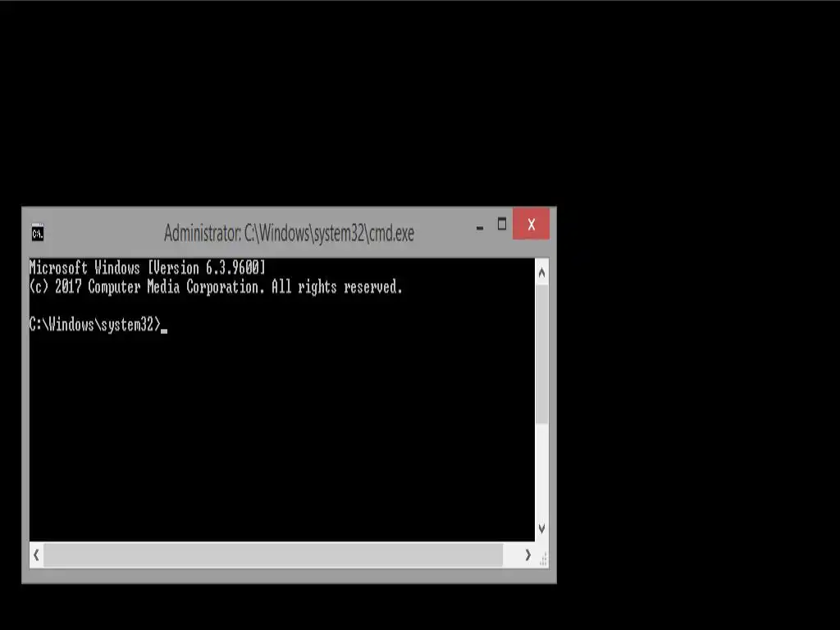Click the horizontal scrollbar left arrow

[x=36, y=555]
